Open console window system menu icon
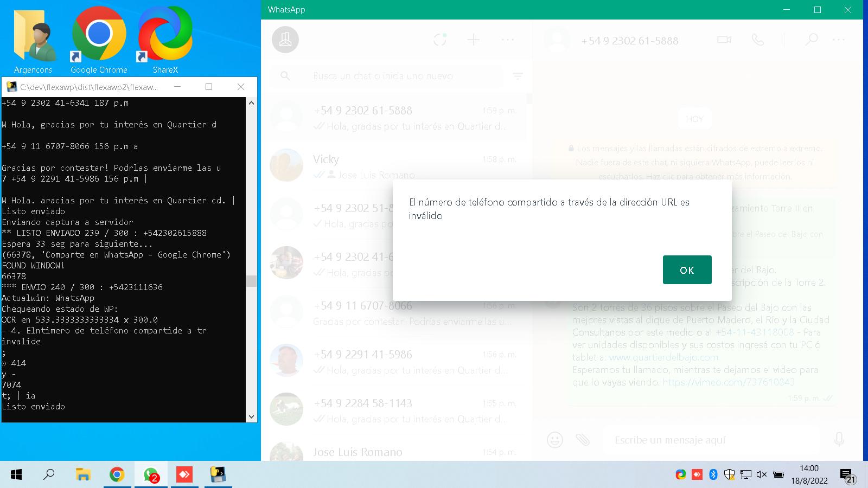The height and width of the screenshot is (488, 868). pyautogui.click(x=11, y=87)
